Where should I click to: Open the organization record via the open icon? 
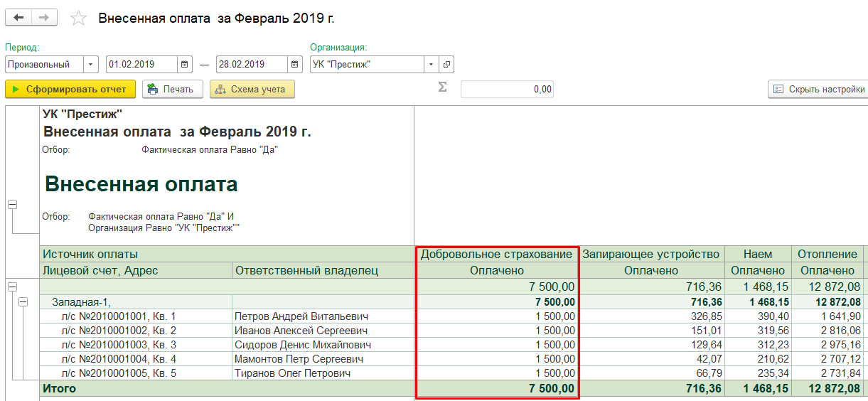(446, 64)
